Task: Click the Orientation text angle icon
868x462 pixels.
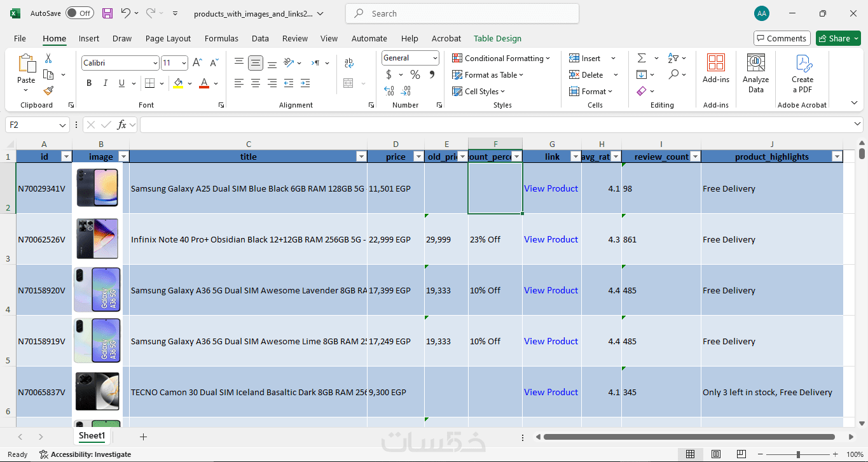Action: [x=289, y=62]
